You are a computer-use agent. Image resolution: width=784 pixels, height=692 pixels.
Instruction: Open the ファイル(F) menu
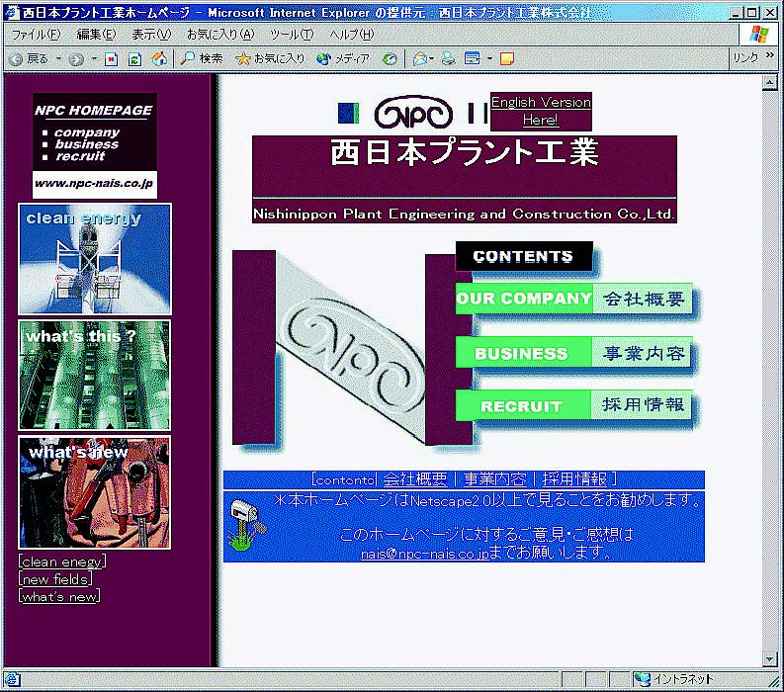(36, 35)
